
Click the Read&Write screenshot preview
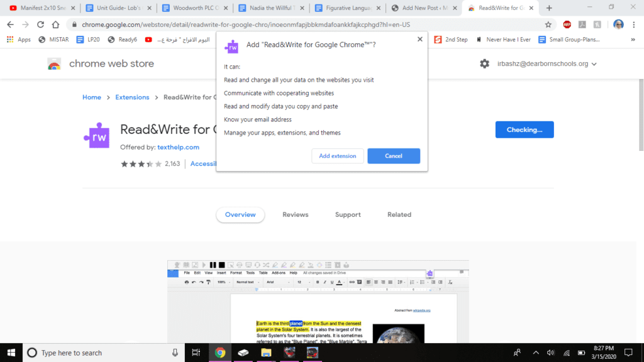coord(318,302)
